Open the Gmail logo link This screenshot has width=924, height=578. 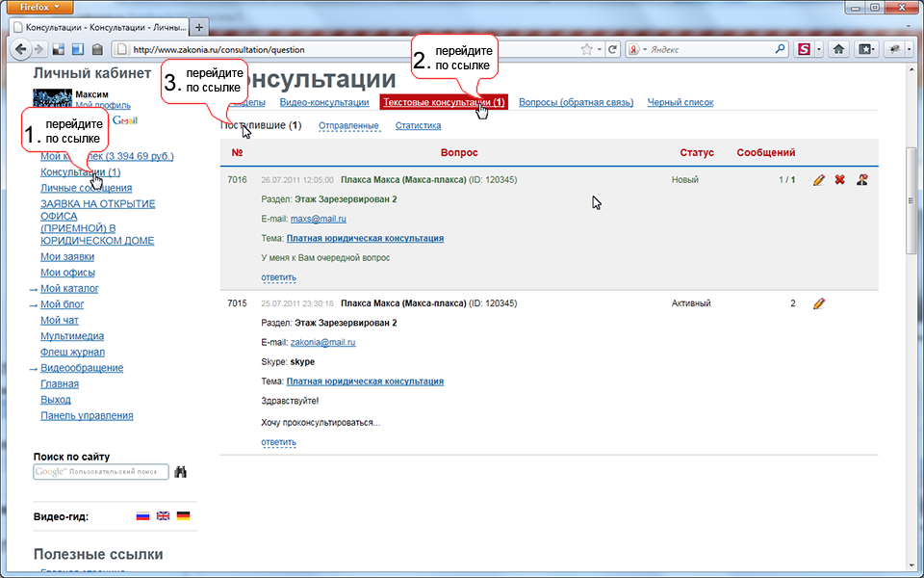(x=126, y=120)
